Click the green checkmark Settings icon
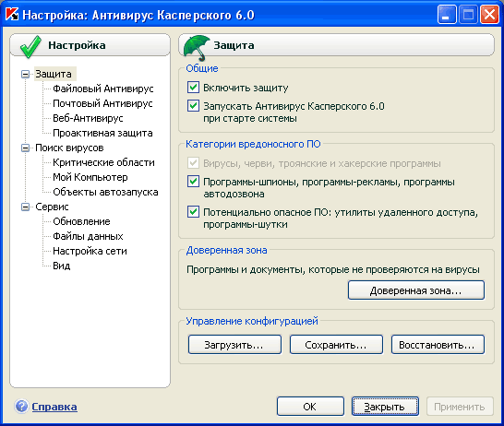504x426 pixels. pos(30,47)
